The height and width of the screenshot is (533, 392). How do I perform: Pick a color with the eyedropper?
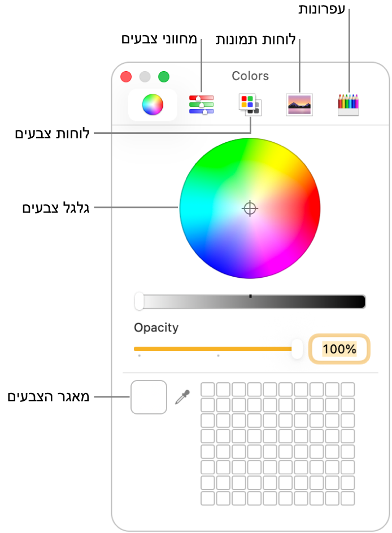tap(182, 397)
